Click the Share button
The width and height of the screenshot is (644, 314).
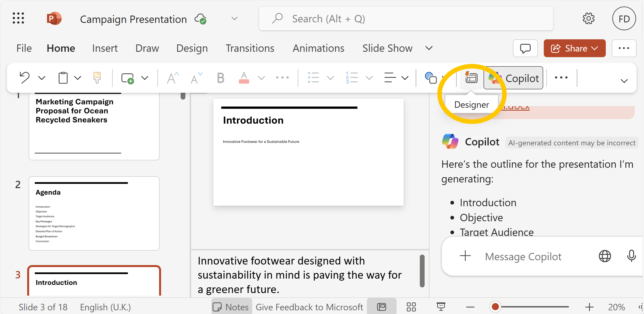pos(574,48)
